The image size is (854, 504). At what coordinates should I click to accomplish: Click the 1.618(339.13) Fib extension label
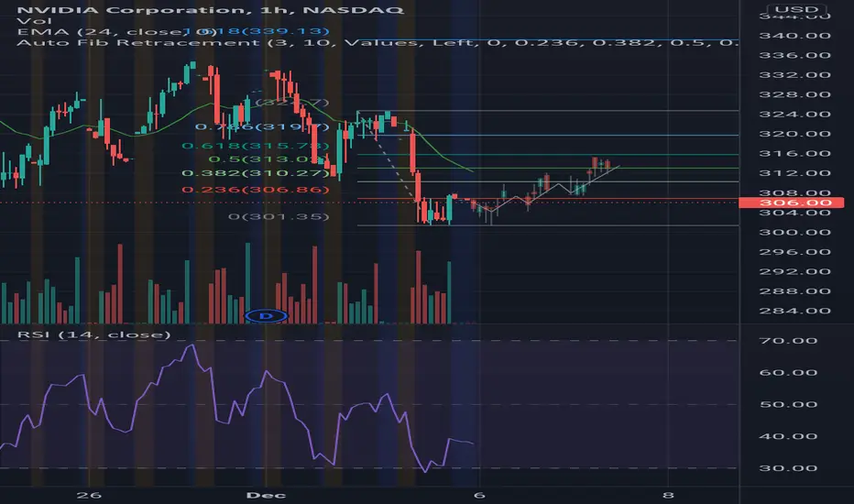pyautogui.click(x=256, y=31)
